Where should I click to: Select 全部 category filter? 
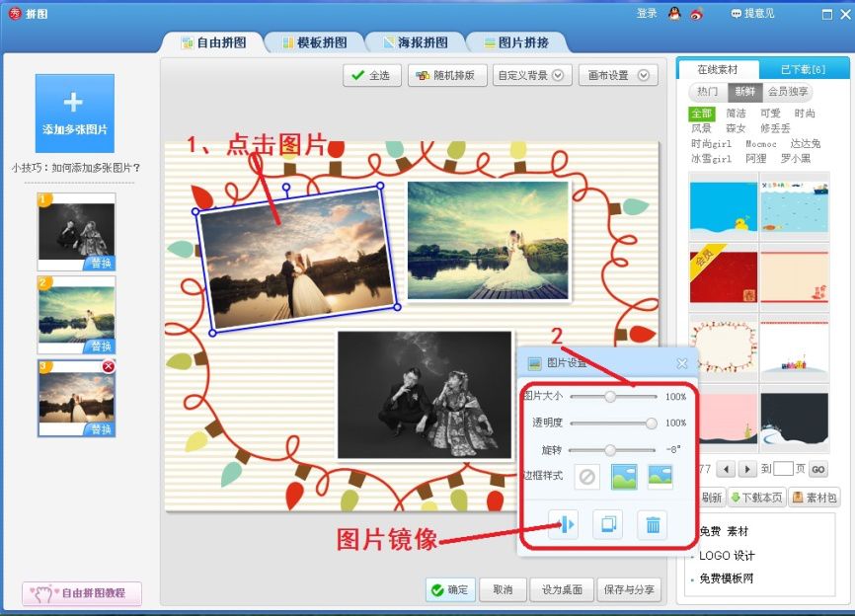[702, 114]
